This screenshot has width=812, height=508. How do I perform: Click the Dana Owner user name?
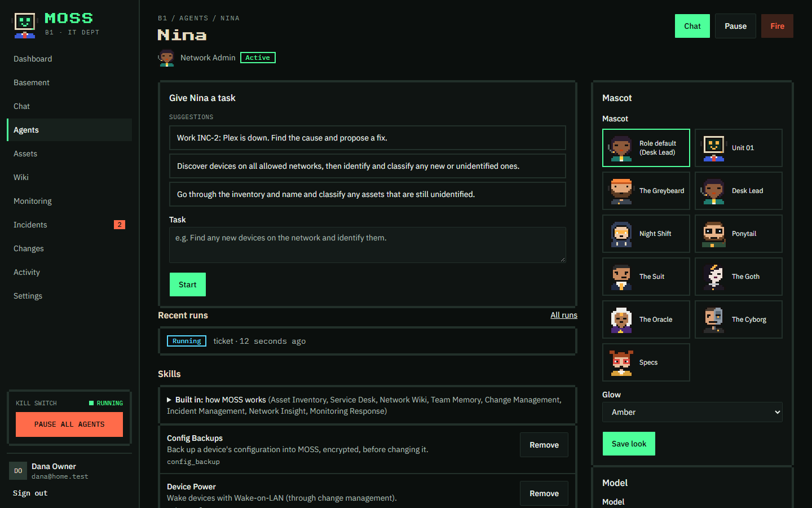pyautogui.click(x=54, y=466)
